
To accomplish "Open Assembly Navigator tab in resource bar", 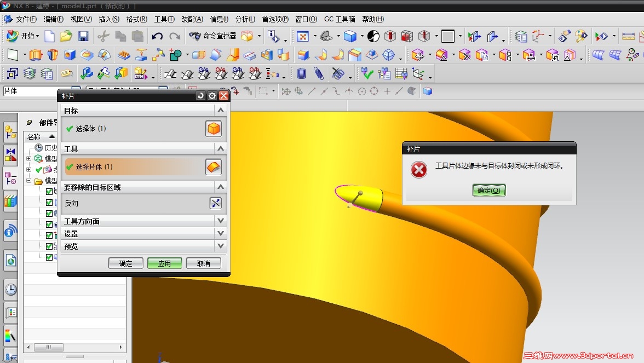I will pos(11,132).
